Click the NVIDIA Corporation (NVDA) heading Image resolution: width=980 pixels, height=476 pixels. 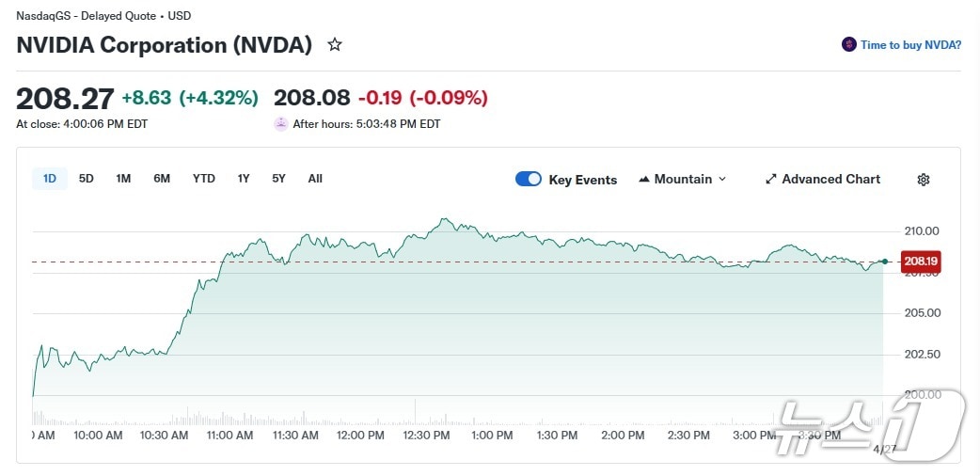pyautogui.click(x=165, y=44)
